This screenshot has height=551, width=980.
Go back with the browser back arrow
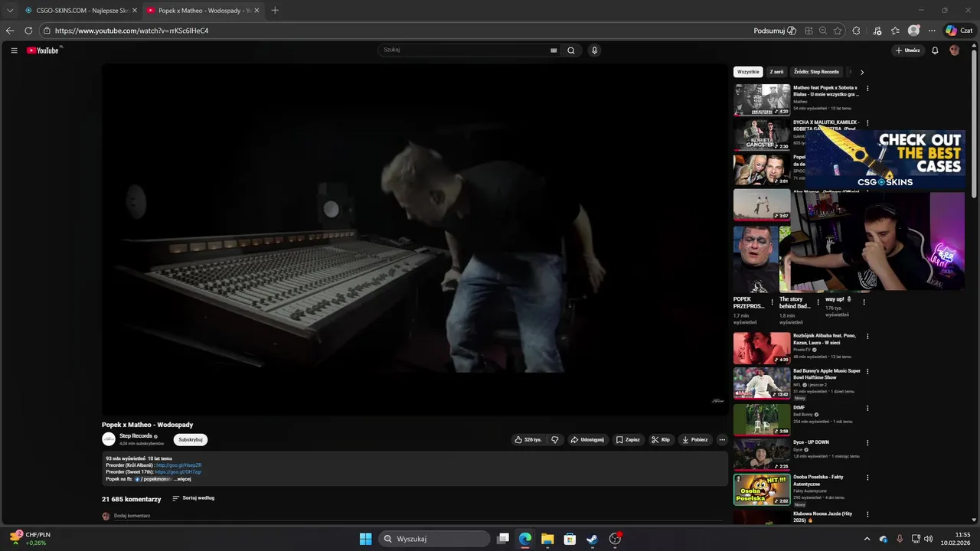click(x=10, y=31)
